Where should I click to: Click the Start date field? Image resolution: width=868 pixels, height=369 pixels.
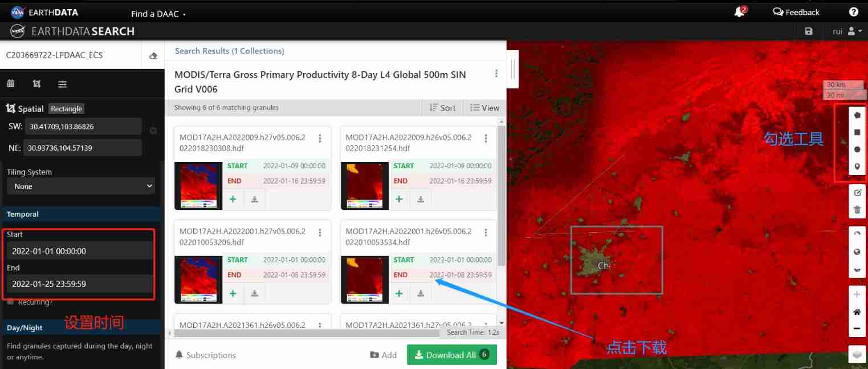[x=79, y=251]
